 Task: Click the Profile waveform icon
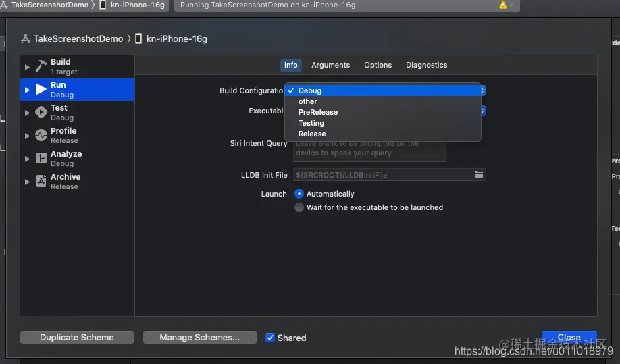[x=41, y=135]
